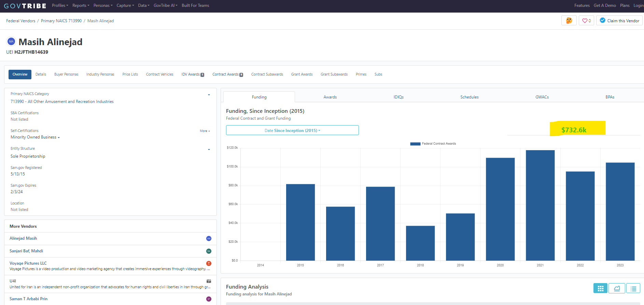
Task: Open the Contract Vehicles tab
Action: pos(160,75)
